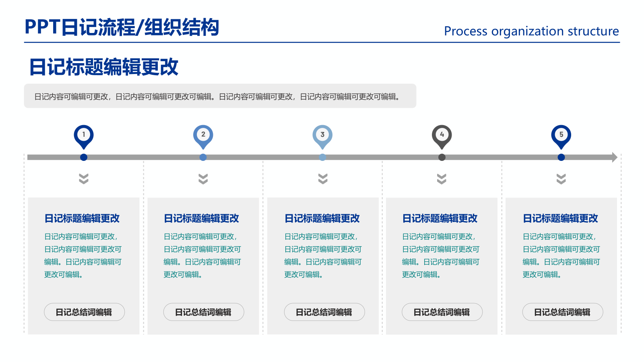Screen dimensions: 644x362
Task: Expand the double chevron under pin 3
Action: point(322,179)
